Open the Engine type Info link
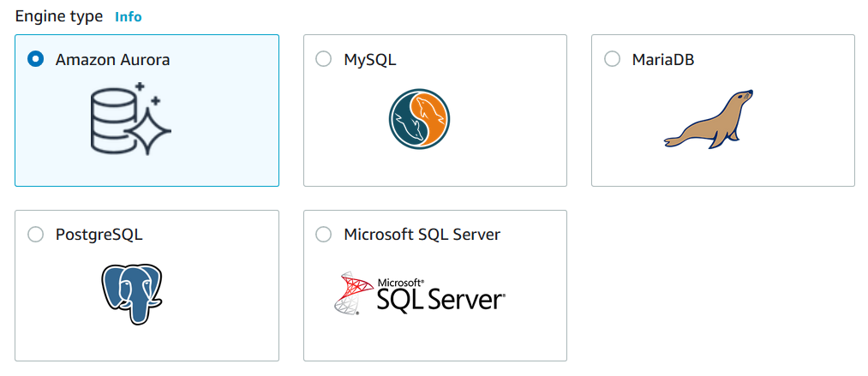 pos(128,17)
